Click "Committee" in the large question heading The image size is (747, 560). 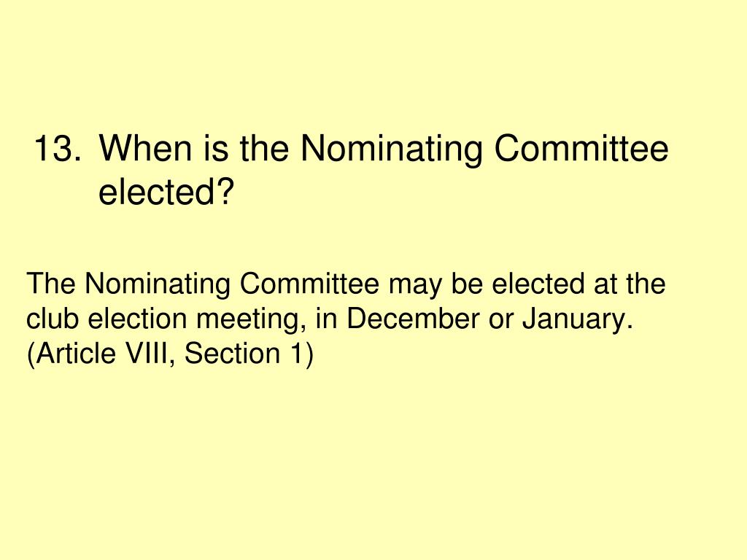click(x=581, y=148)
